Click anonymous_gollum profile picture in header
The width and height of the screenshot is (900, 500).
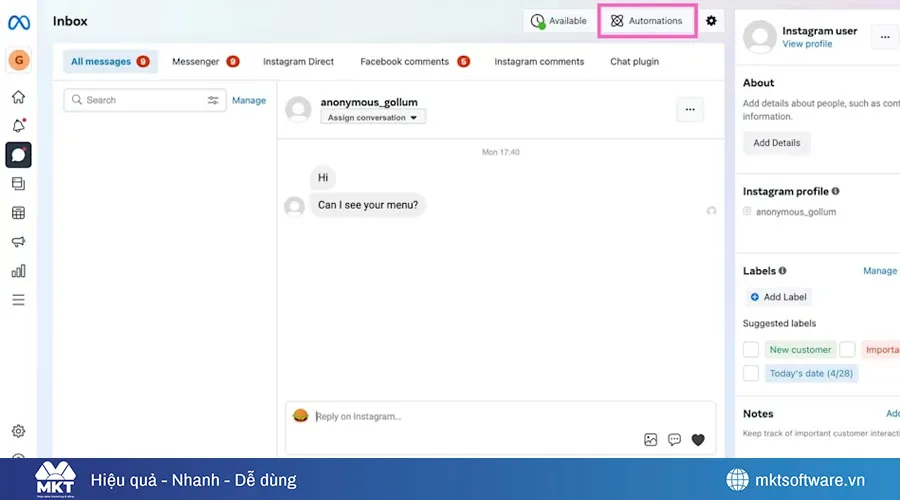(298, 109)
